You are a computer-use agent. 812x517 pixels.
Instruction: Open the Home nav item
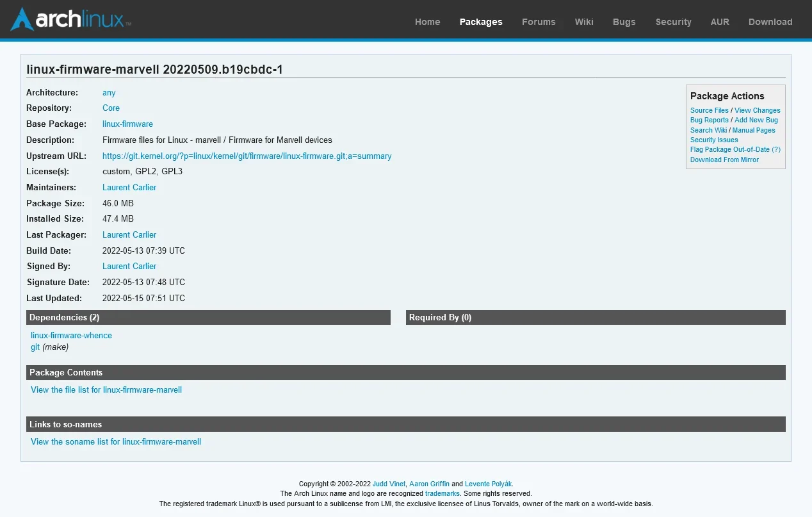[x=427, y=22]
